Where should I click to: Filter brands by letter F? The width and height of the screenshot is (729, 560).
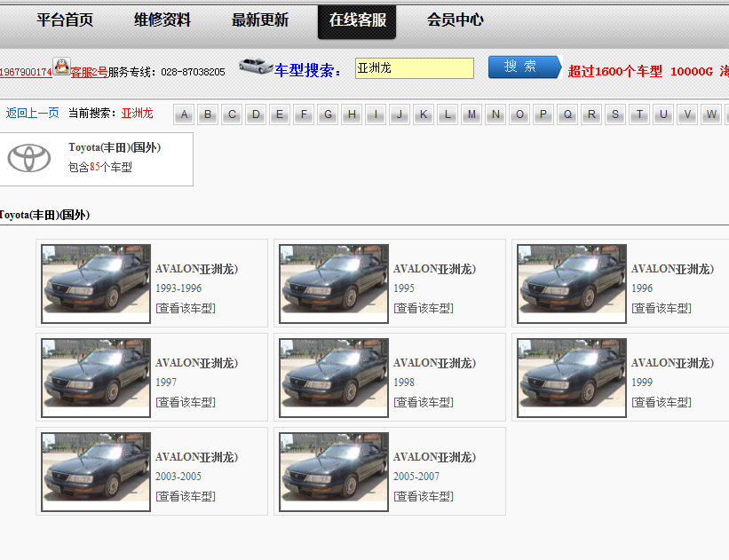[304, 114]
